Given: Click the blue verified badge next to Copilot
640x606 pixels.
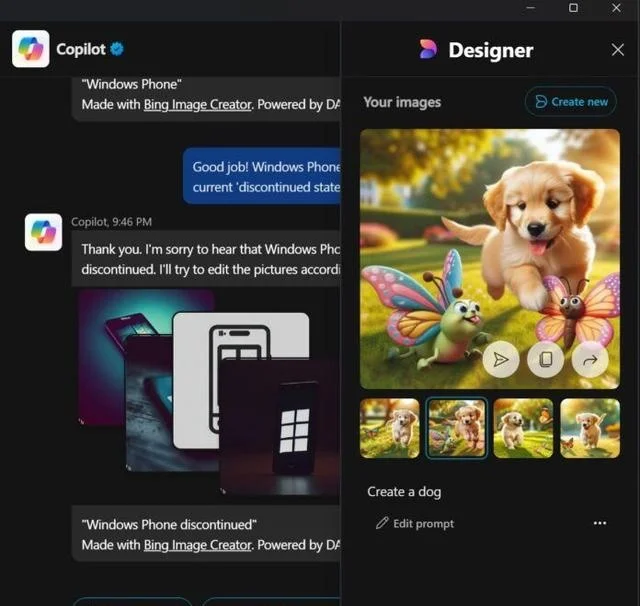Looking at the screenshot, I should [118, 49].
